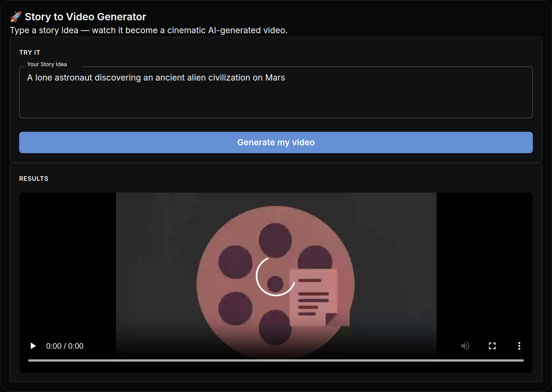
Task: Click the 0:00 / 0:00 time display
Action: 65,346
